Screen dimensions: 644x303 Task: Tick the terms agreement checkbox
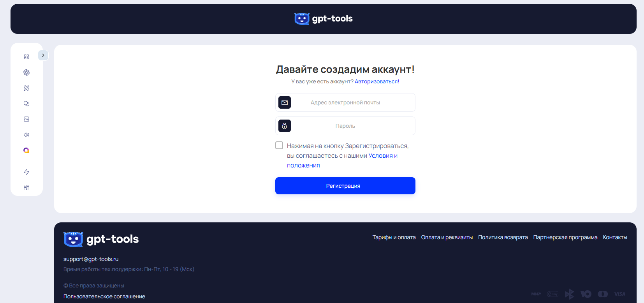pyautogui.click(x=279, y=145)
